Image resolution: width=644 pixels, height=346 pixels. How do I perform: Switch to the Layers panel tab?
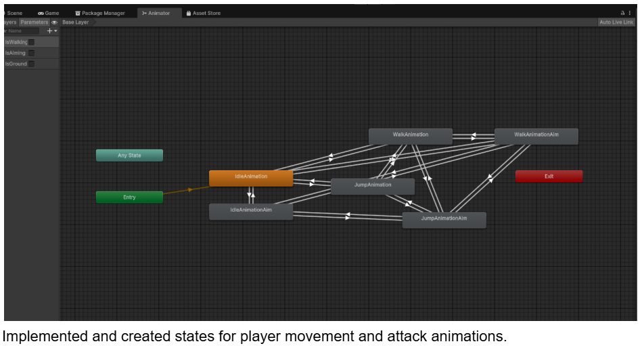point(10,22)
